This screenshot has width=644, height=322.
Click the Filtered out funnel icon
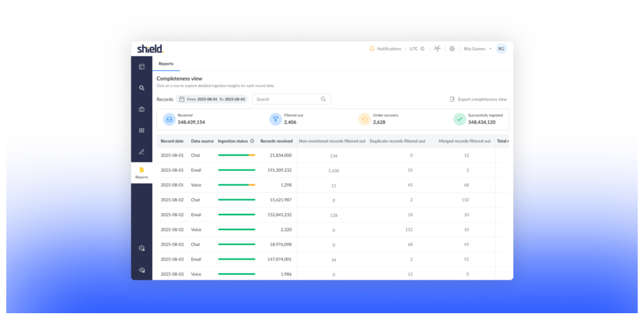coord(275,119)
